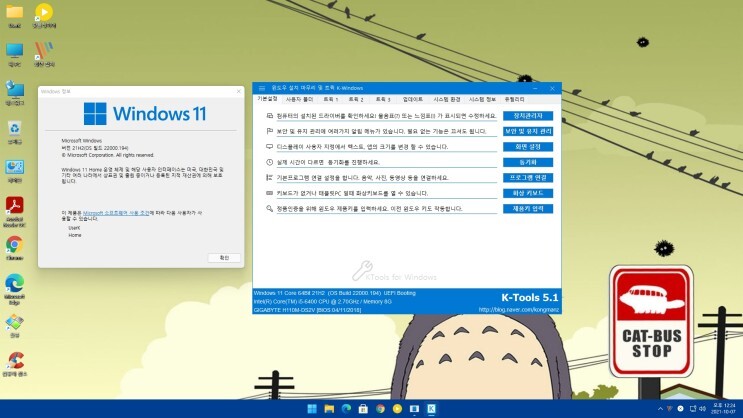
Task: Close the Windows 정보 dialog
Action: [238, 91]
